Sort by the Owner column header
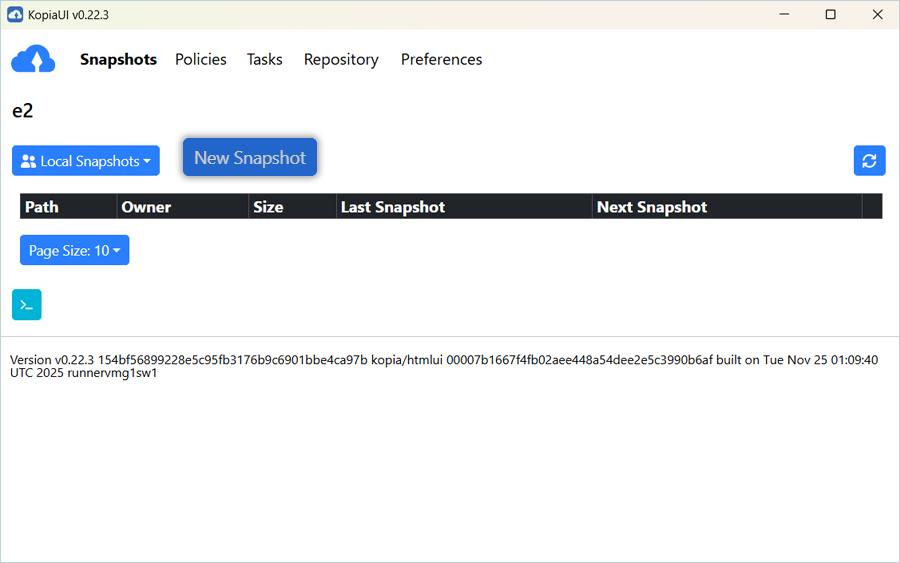The image size is (900, 563). pyautogui.click(x=146, y=207)
